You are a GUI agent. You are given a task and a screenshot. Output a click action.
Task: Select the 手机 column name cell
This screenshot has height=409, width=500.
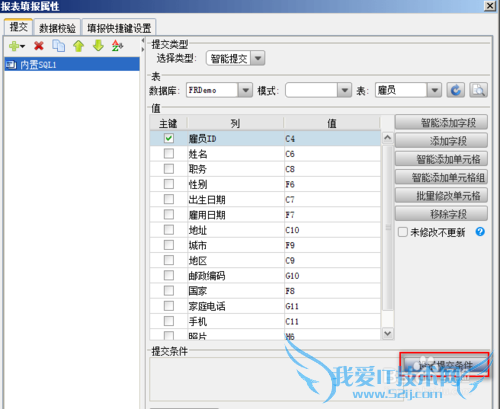point(235,321)
